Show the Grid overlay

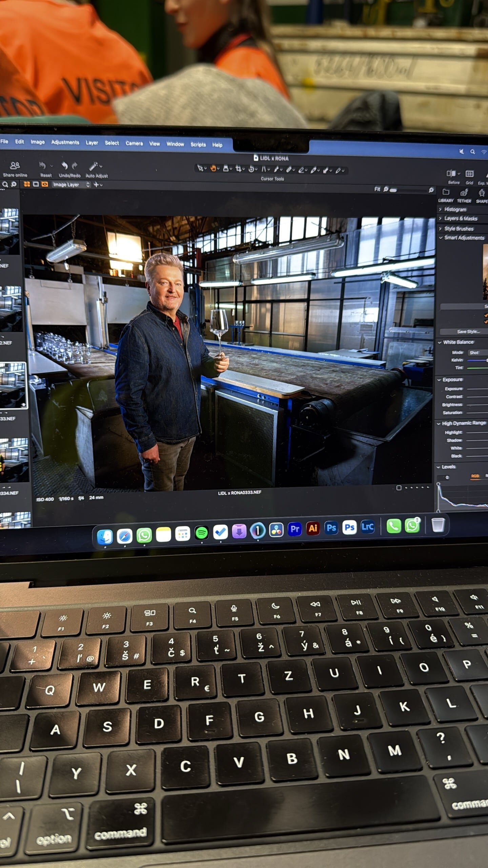tap(469, 174)
